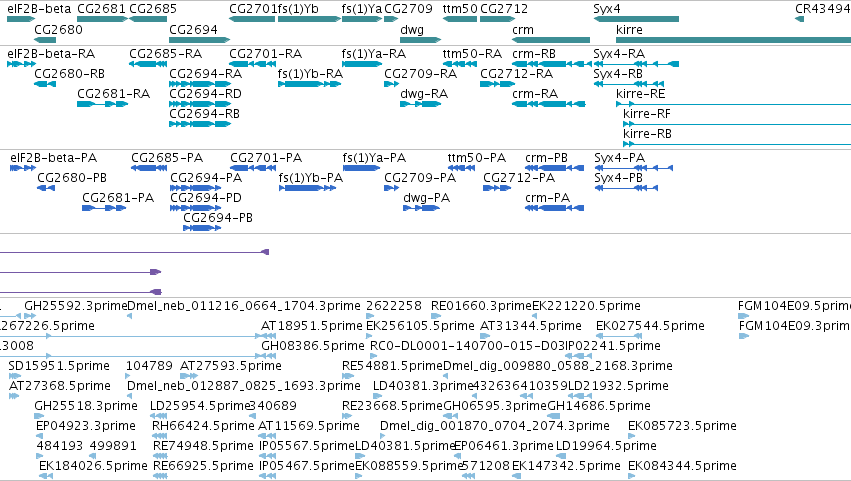
Task: Select protein CG2712-PA
Action: pyautogui.click(x=519, y=179)
